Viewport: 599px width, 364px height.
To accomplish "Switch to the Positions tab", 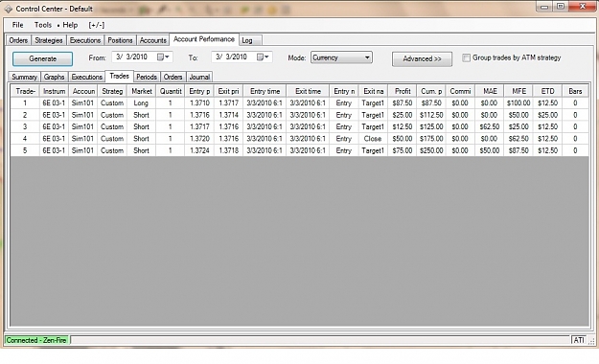I will point(120,40).
